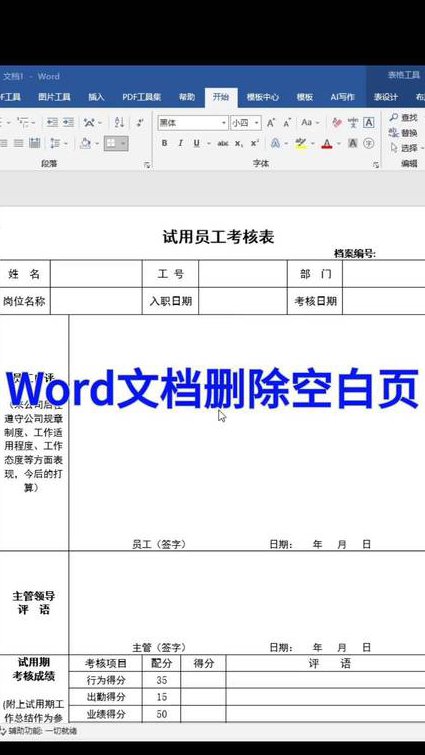
Task: Decrease font size with shrink font icon
Action: 287,123
